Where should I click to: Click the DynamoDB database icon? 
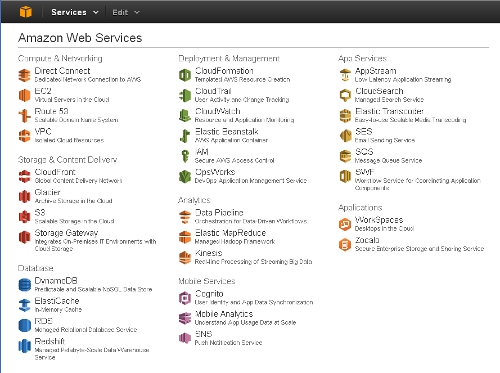pyautogui.click(x=24, y=285)
